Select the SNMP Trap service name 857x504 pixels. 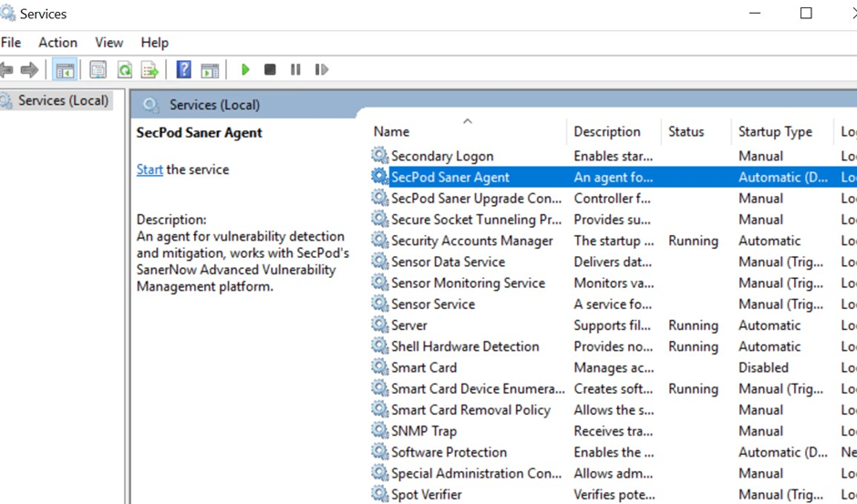(x=424, y=431)
